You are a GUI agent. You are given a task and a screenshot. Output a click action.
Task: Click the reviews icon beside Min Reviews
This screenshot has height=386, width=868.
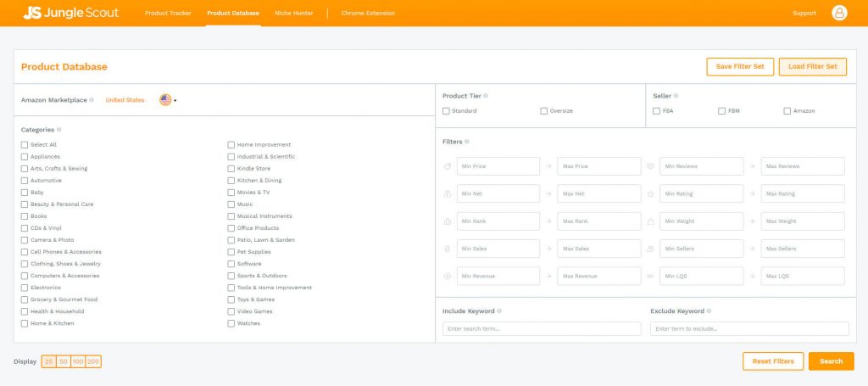(650, 166)
